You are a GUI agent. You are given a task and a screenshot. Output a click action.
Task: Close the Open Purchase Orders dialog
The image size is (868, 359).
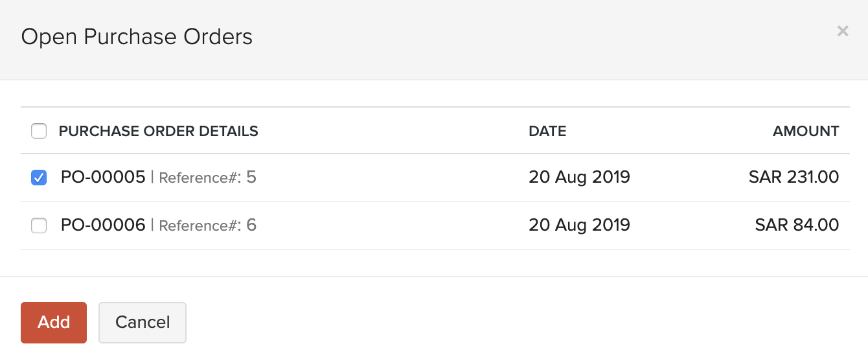842,31
